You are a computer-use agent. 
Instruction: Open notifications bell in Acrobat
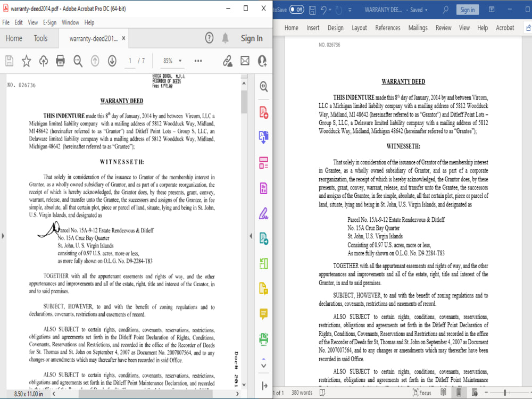point(225,38)
